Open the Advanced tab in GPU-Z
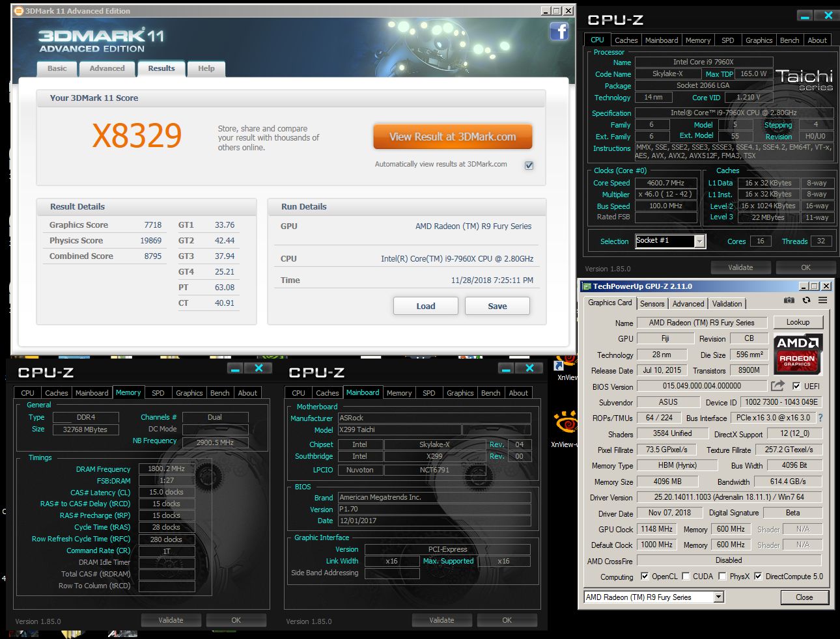840x639 pixels. 688,304
